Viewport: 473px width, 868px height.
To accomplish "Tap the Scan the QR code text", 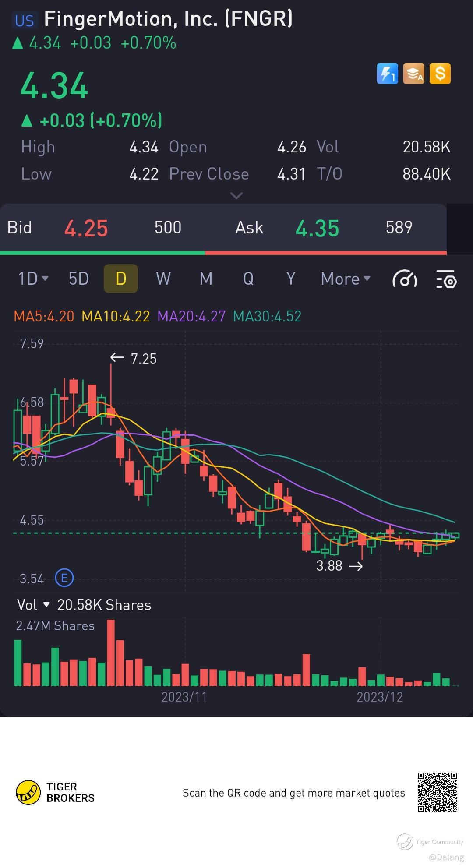I will pos(293,793).
